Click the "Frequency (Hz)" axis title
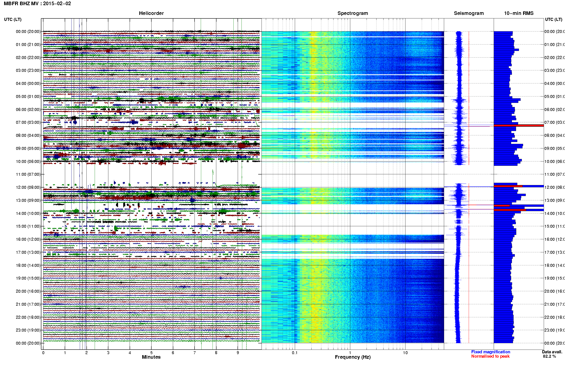Image resolution: width=588 pixels, height=368 pixels. [x=353, y=357]
